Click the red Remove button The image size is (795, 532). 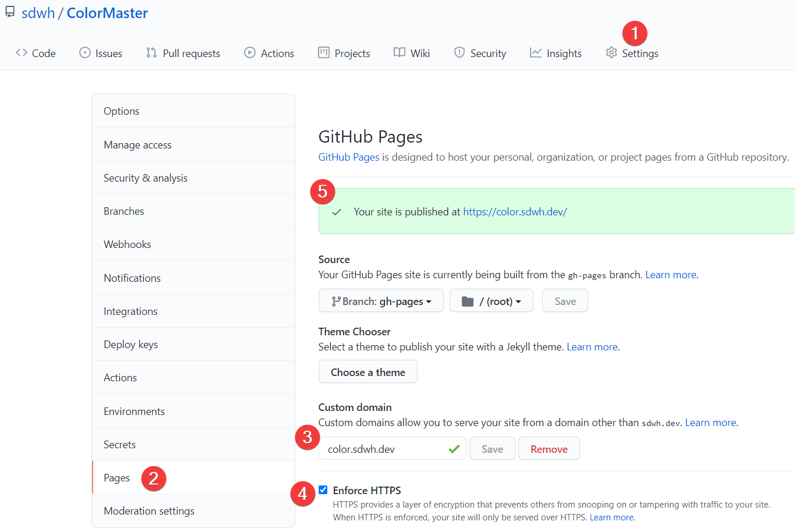[549, 449]
